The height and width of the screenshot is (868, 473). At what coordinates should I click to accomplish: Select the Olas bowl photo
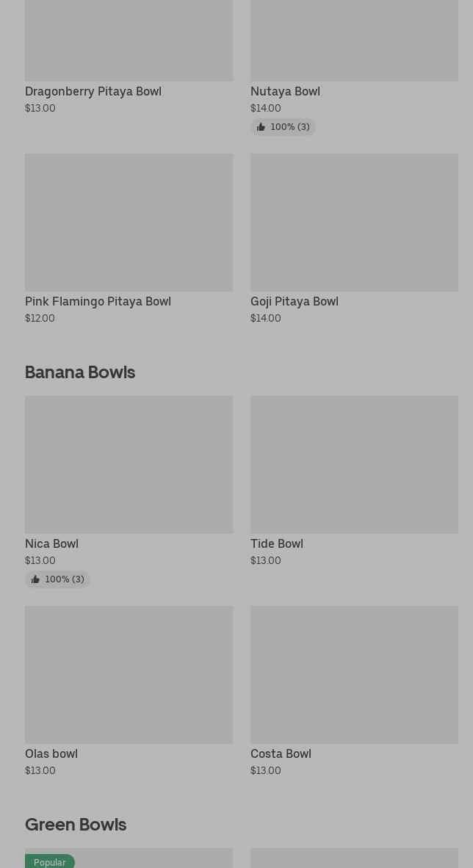click(129, 674)
